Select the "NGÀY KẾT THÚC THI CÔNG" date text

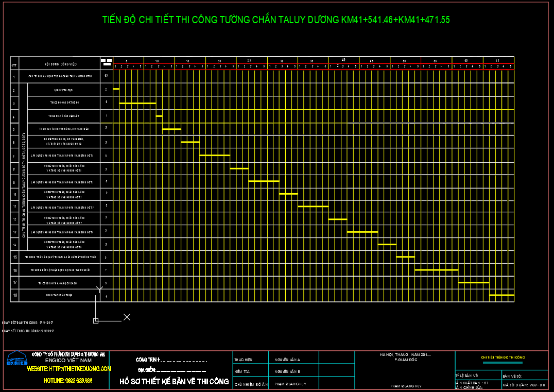pos(28,331)
